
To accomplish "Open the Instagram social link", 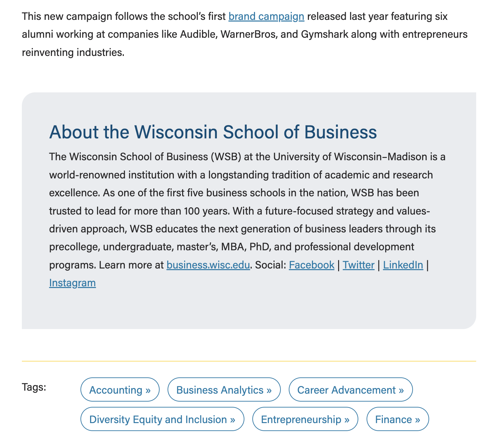I will (73, 283).
